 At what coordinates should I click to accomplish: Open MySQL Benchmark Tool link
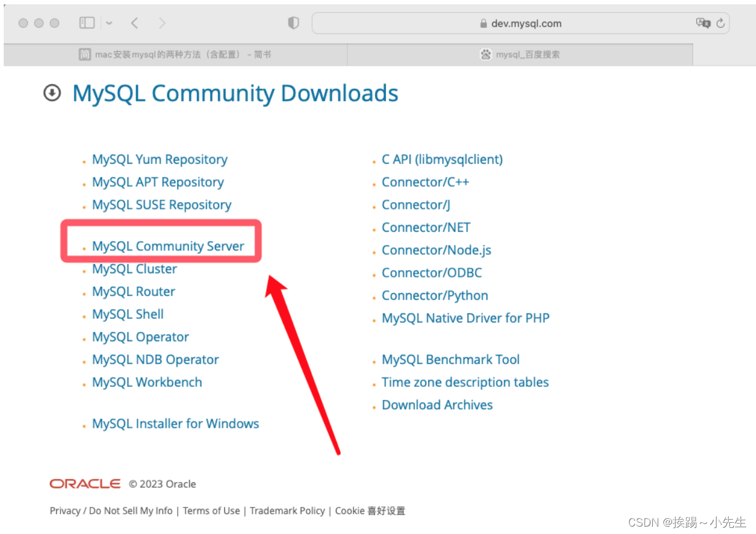pyautogui.click(x=451, y=360)
